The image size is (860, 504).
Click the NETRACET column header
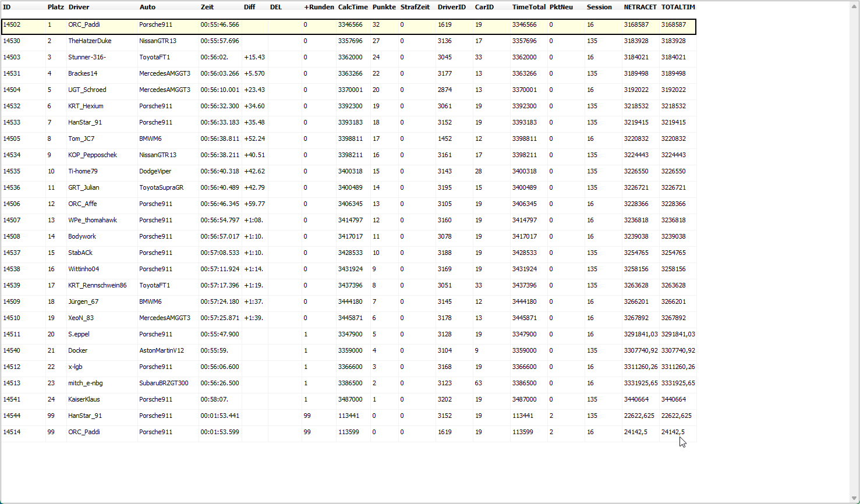[x=640, y=7]
